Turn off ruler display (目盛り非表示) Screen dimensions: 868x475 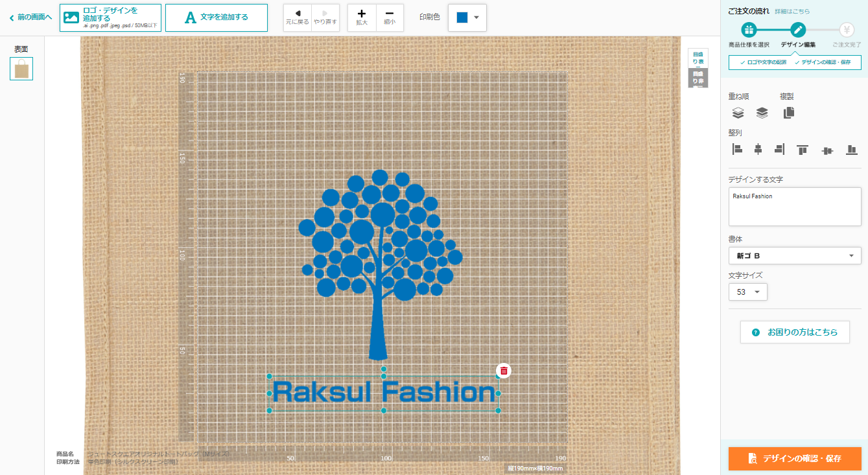tap(698, 78)
